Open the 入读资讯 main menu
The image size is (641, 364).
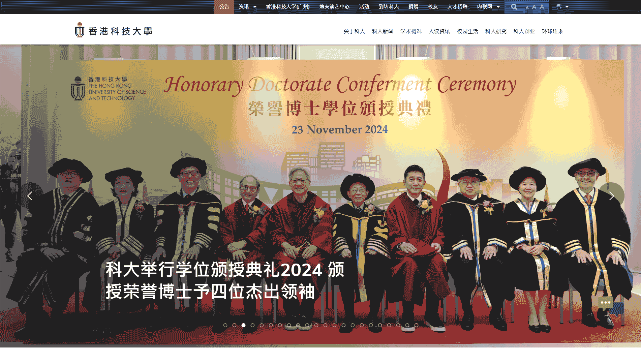point(439,31)
